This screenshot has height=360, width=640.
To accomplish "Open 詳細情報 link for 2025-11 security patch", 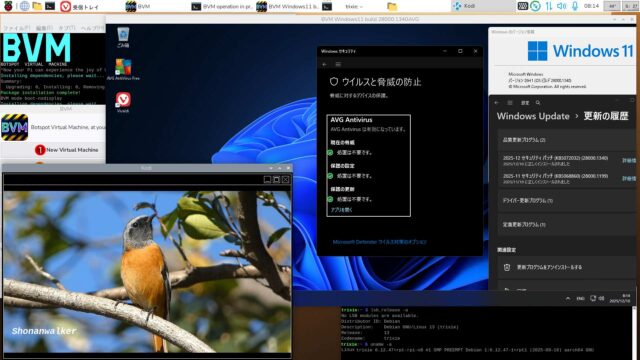I will point(629,178).
